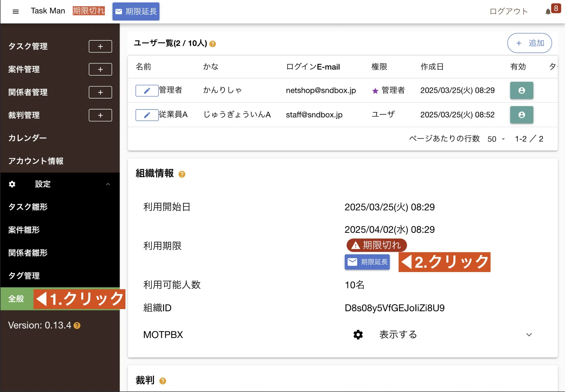Open カレンダー in sidebar
The height and width of the screenshot is (392, 565).
coord(27,138)
